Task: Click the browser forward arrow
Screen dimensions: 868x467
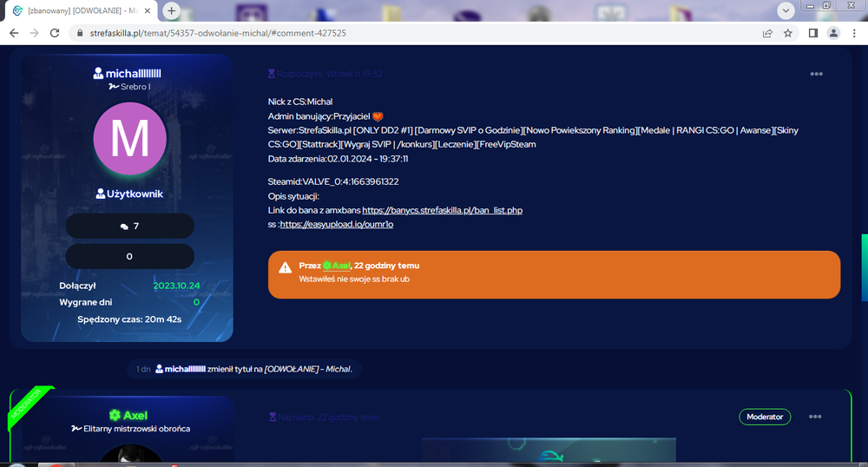Action: [35, 33]
